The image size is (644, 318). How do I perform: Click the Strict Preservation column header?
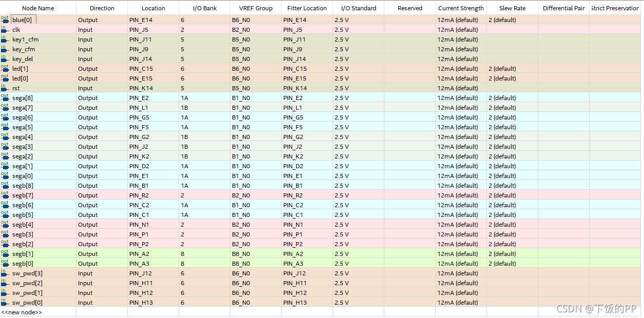pos(615,8)
